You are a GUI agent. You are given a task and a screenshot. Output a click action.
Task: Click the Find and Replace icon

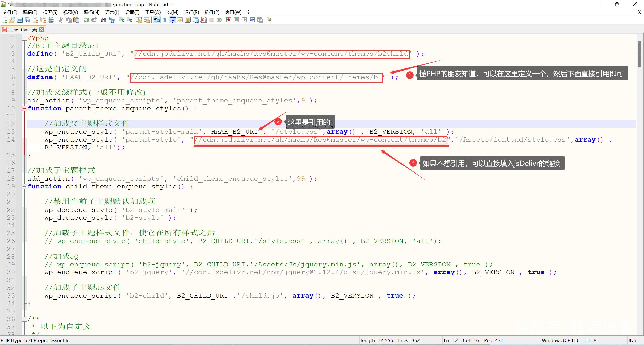pyautogui.click(x=111, y=20)
